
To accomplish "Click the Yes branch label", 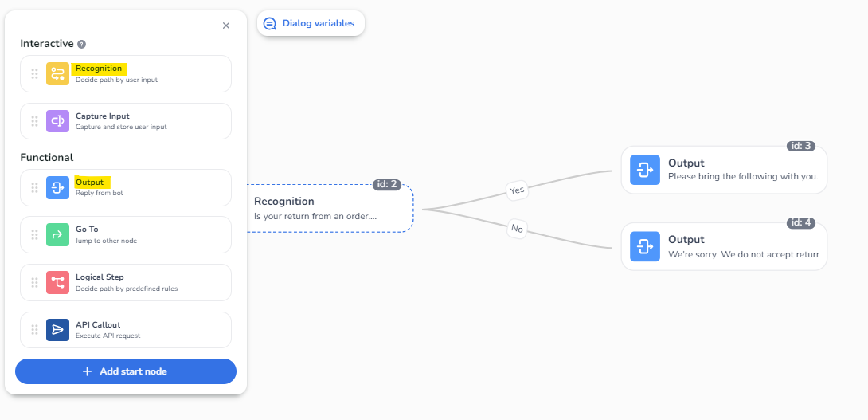I will pyautogui.click(x=517, y=190).
